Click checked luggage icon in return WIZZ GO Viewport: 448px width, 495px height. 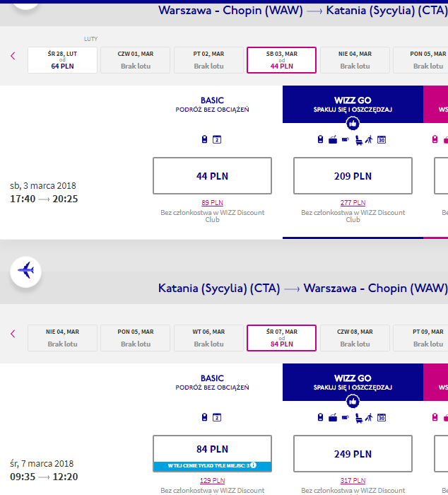[333, 418]
